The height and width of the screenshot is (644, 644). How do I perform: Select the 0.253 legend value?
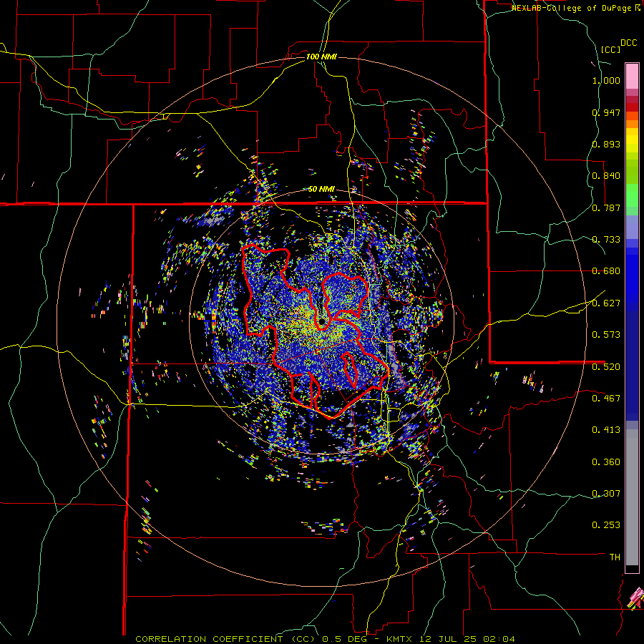[x=606, y=525]
